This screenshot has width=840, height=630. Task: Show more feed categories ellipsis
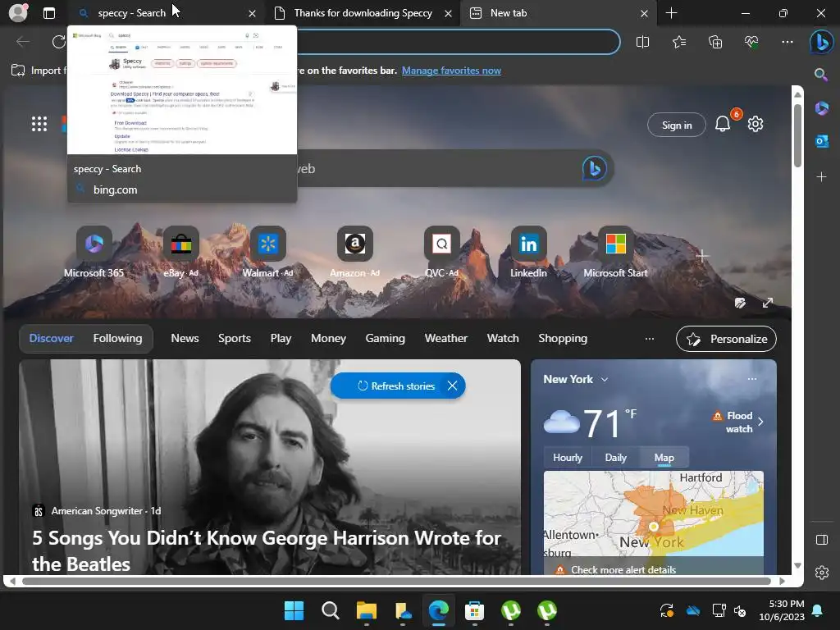click(x=650, y=339)
